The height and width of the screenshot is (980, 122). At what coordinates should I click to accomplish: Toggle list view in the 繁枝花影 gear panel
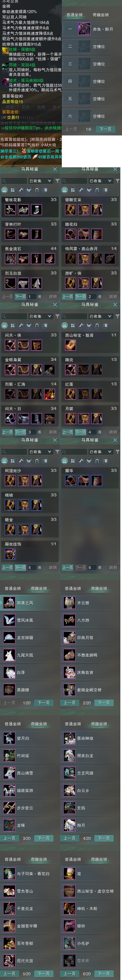[x=5, y=190]
